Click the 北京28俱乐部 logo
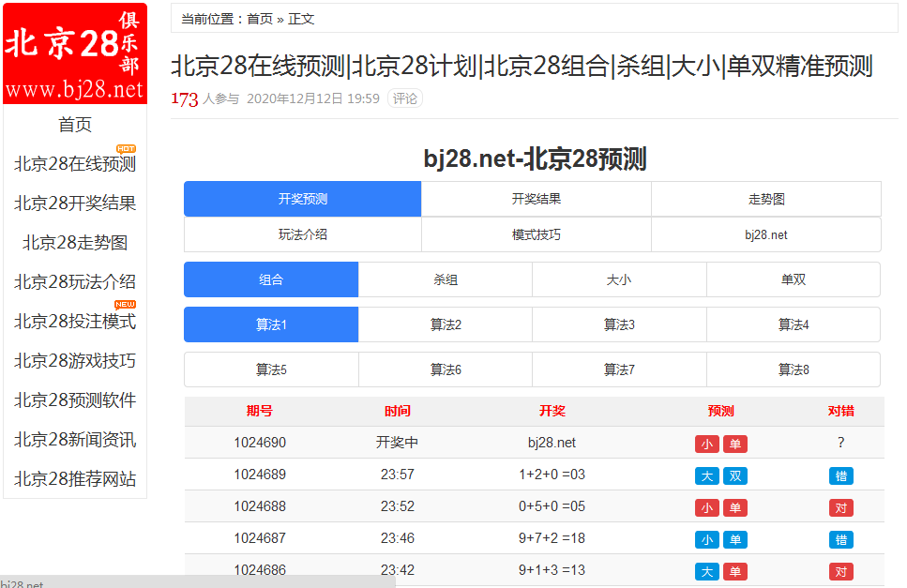Image resolution: width=907 pixels, height=588 pixels. [x=73, y=52]
